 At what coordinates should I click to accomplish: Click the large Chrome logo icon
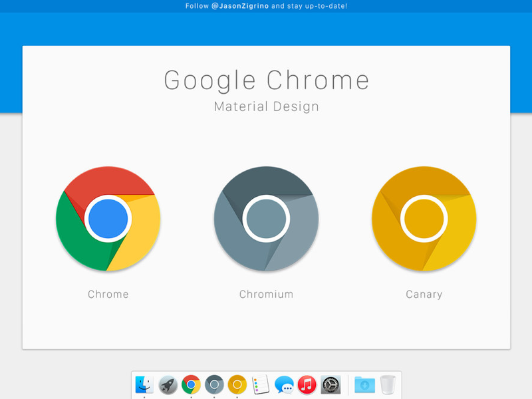pyautogui.click(x=108, y=219)
